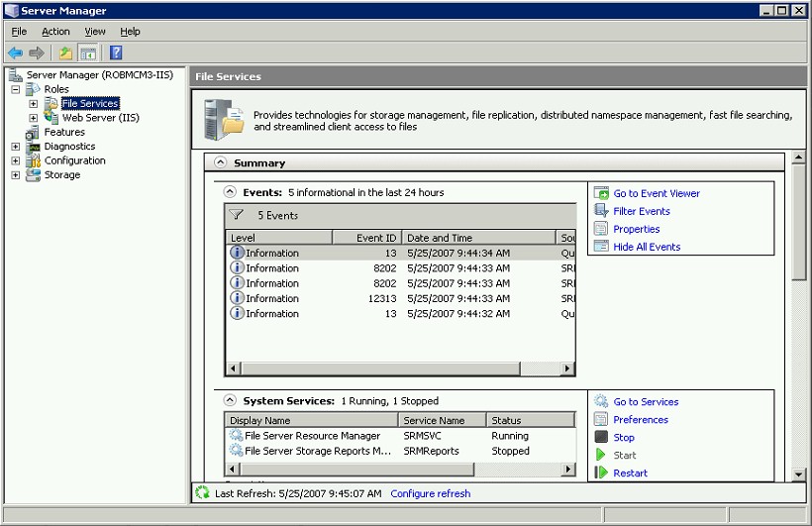The image size is (812, 526).
Task: Click the Hide All Events link
Action: [647, 247]
